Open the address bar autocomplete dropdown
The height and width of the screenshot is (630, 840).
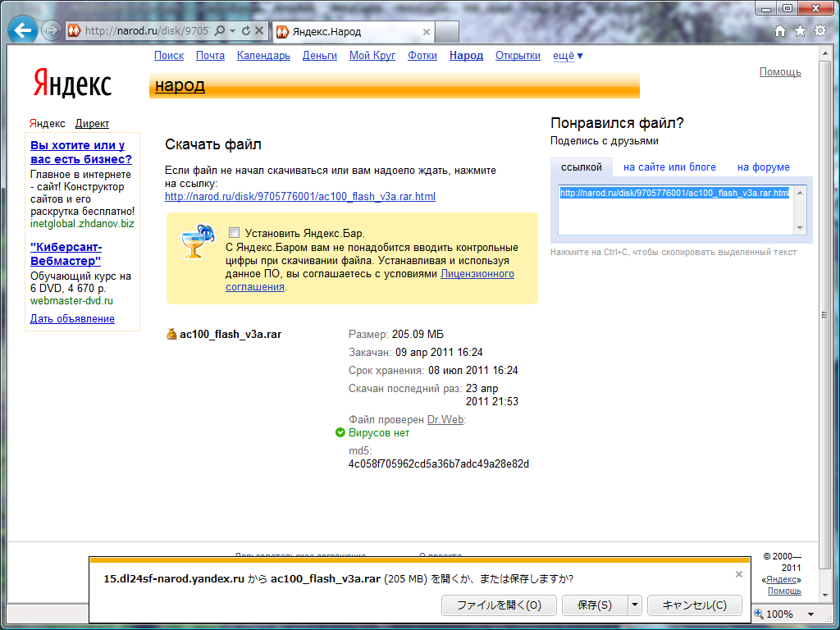[232, 31]
